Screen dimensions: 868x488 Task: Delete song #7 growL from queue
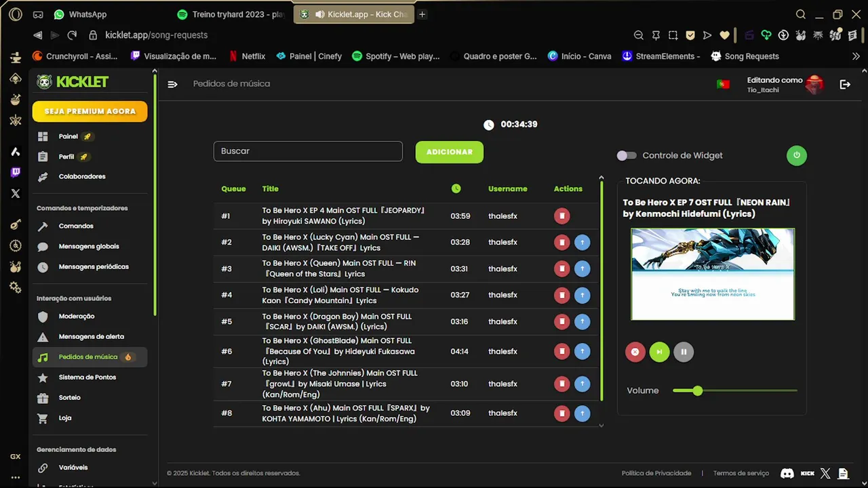(561, 384)
